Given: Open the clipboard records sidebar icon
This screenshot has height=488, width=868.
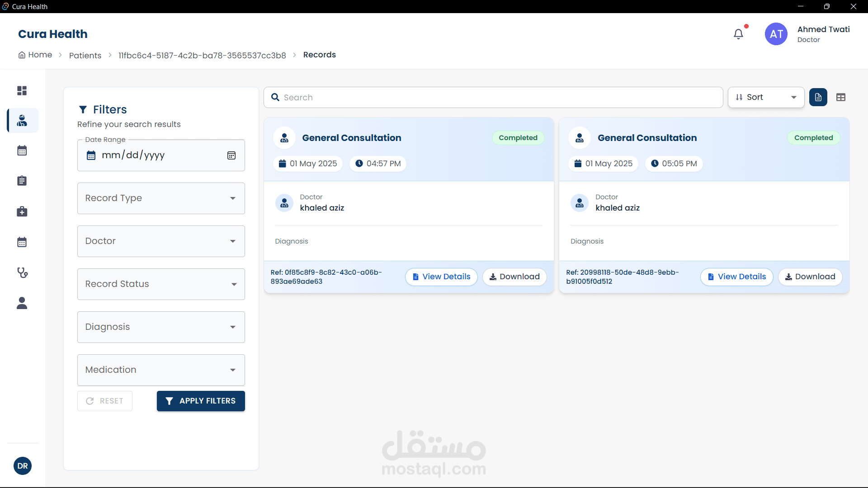Looking at the screenshot, I should 22,181.
